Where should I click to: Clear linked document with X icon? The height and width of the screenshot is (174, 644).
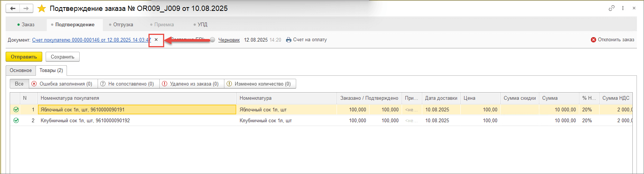click(156, 40)
